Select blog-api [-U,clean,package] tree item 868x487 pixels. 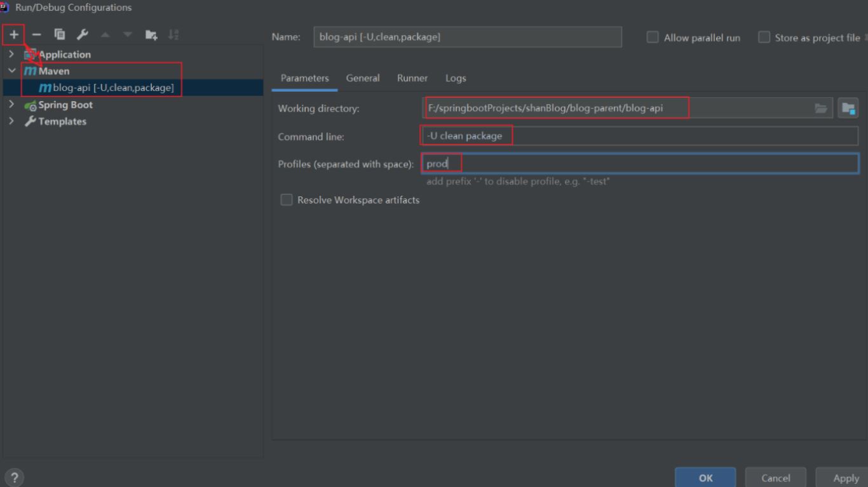coord(133,88)
